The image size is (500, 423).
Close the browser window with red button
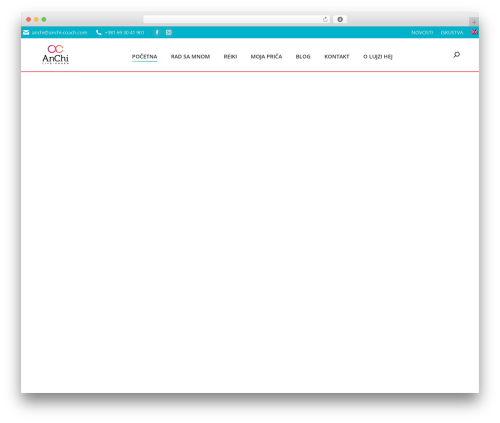29,19
